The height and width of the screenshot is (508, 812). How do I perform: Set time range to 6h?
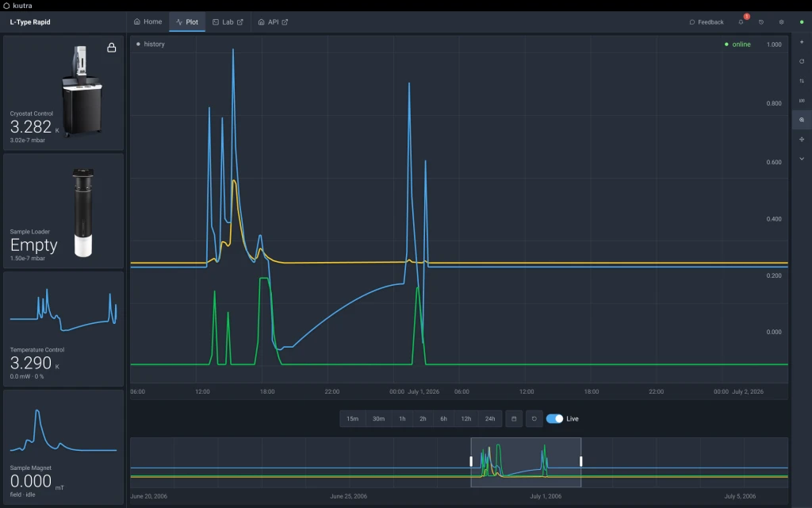point(444,419)
